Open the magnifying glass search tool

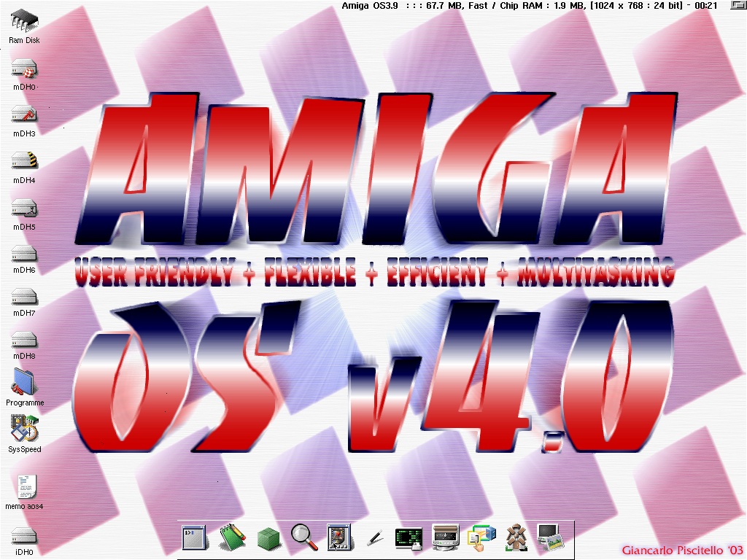(303, 537)
